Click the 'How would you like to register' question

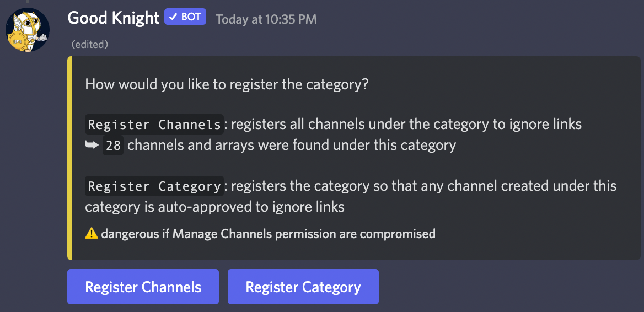click(x=227, y=84)
